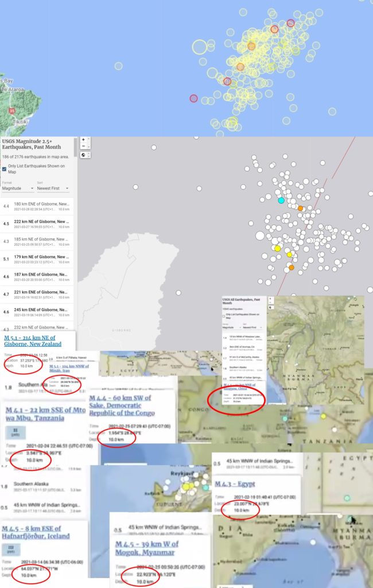Open the China earthquake link in small panel
This screenshot has width=373, height=588.
pyautogui.click(x=240, y=386)
